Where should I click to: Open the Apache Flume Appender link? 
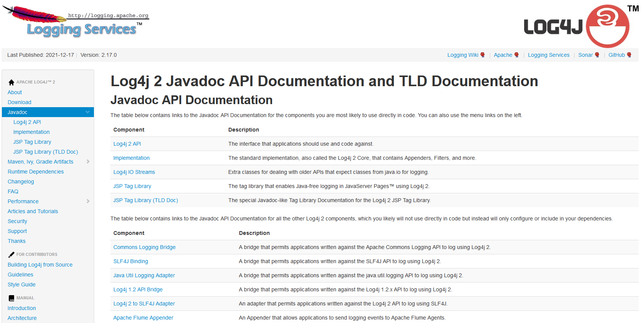tap(143, 318)
